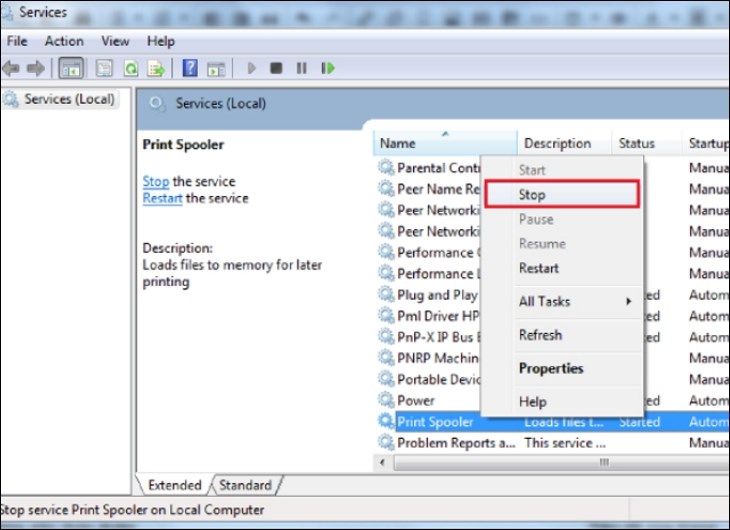
Task: Open the blue Help question-mark icon
Action: click(x=189, y=68)
